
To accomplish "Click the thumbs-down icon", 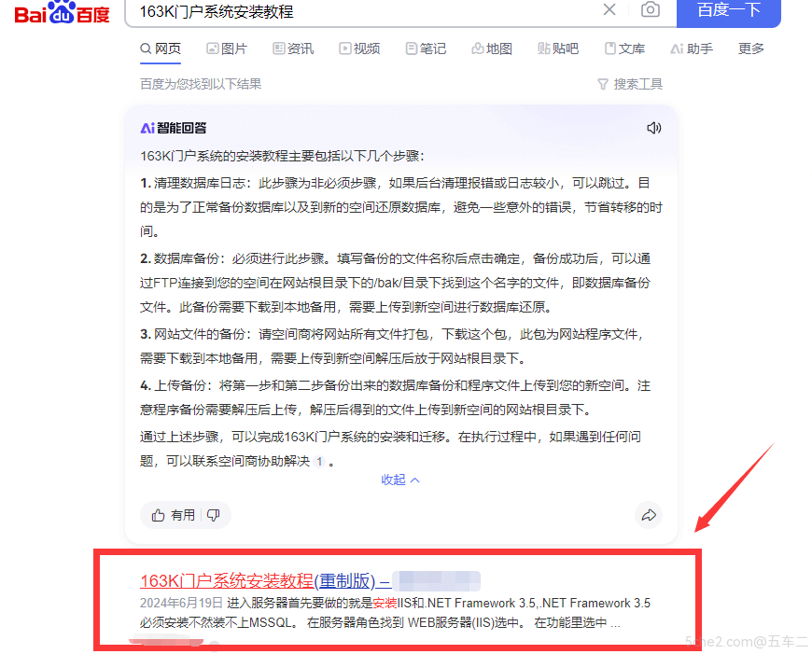I will 214,515.
